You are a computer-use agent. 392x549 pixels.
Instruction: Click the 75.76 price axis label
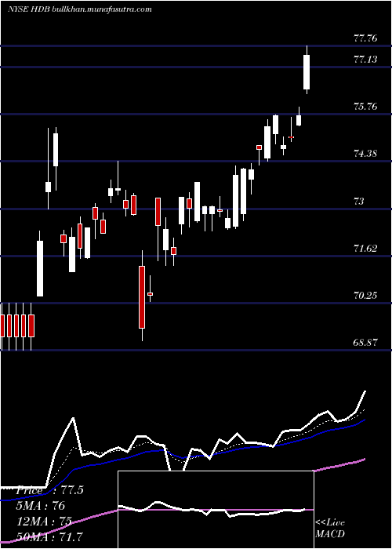tap(365, 107)
